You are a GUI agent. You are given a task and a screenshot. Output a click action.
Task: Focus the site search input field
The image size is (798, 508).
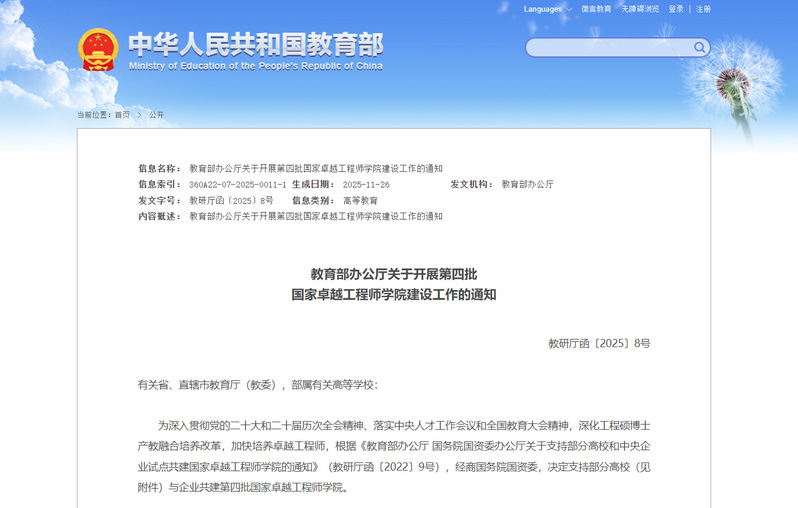click(610, 47)
